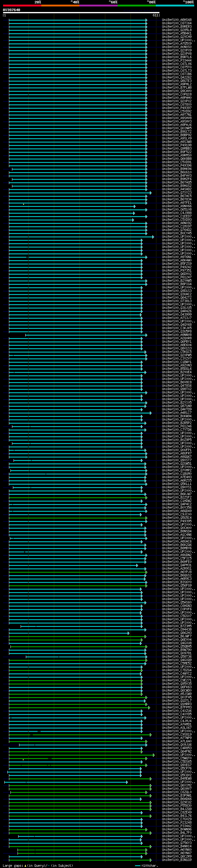The width and height of the screenshot is (197, 868).
Task: Click the UniRef100_P49242 label
Action: (177, 267)
